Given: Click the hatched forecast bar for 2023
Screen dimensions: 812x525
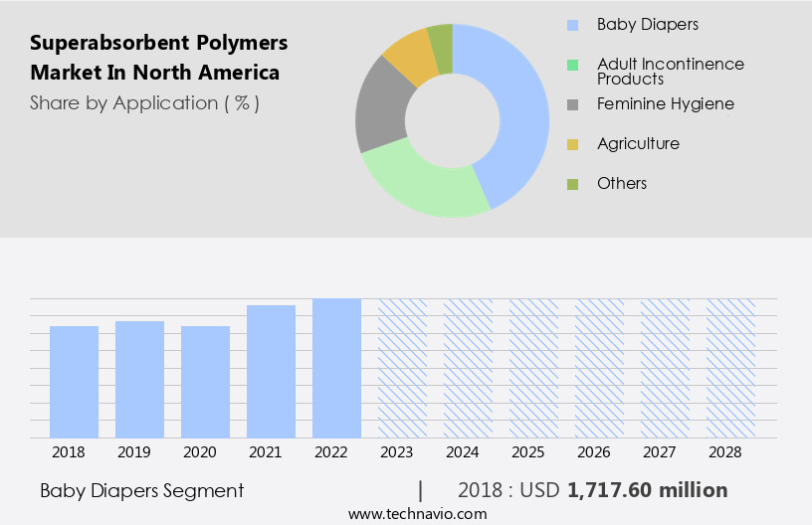Looking at the screenshot, I should click(x=402, y=368).
